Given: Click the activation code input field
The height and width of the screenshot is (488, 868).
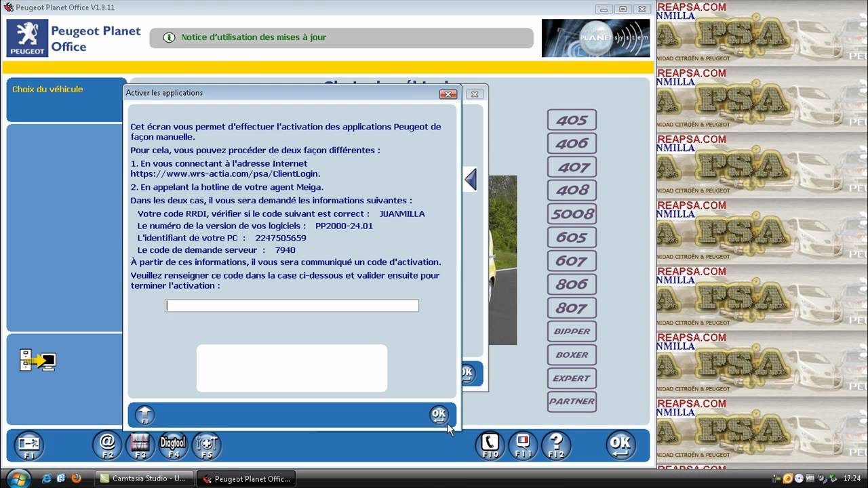Looking at the screenshot, I should (292, 306).
